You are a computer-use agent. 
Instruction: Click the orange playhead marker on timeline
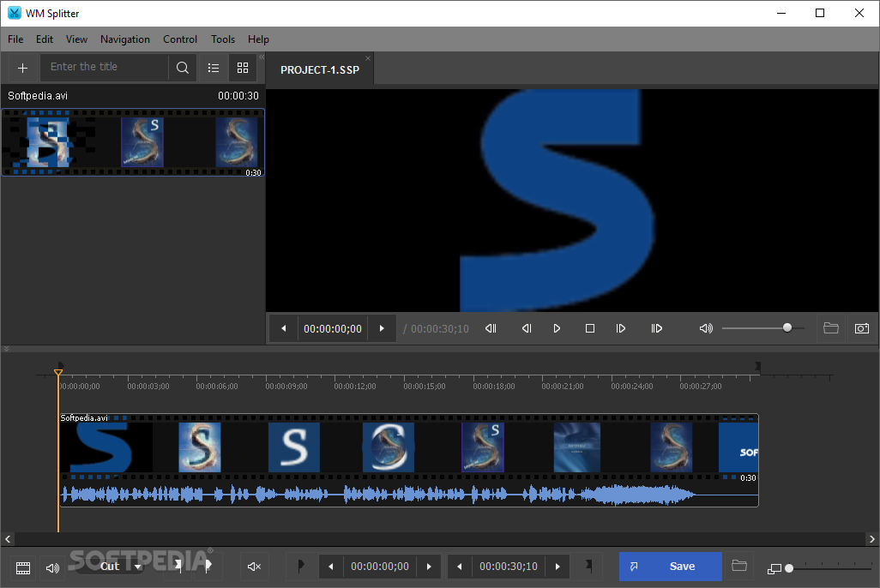(x=57, y=373)
